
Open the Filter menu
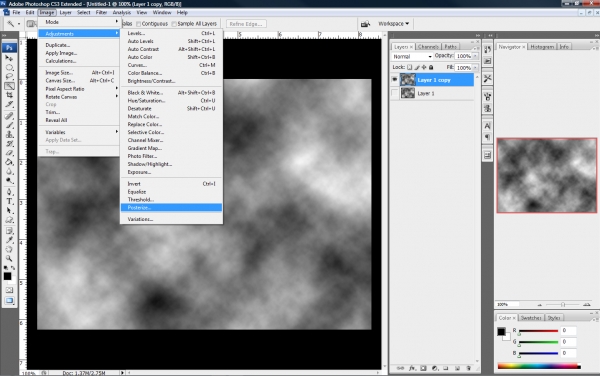101,12
